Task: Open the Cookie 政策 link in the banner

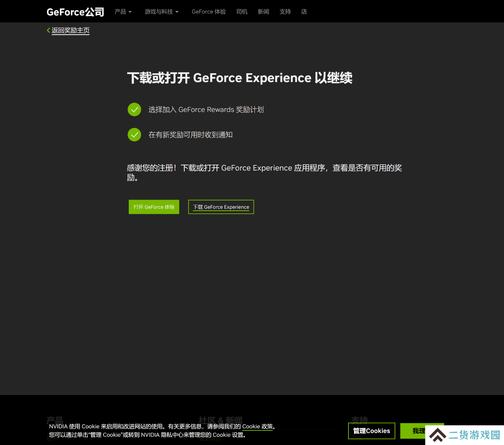Action: (257, 426)
